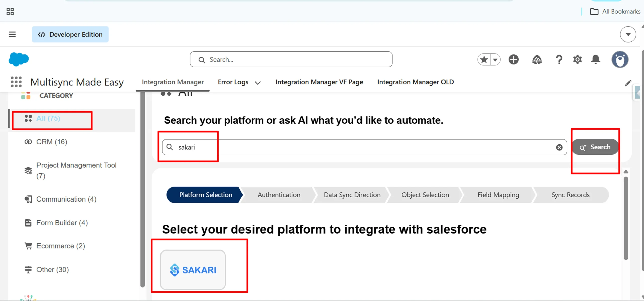Open the Trailhead guidance icon
This screenshot has width=644, height=301.
[537, 60]
